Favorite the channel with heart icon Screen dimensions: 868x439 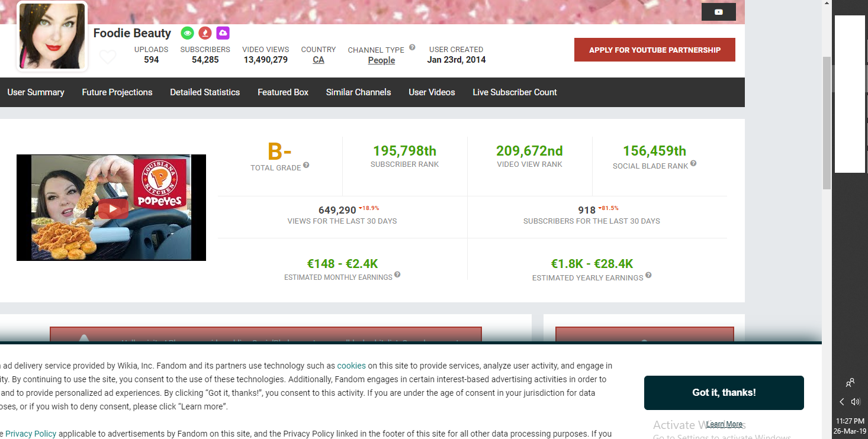(x=108, y=57)
